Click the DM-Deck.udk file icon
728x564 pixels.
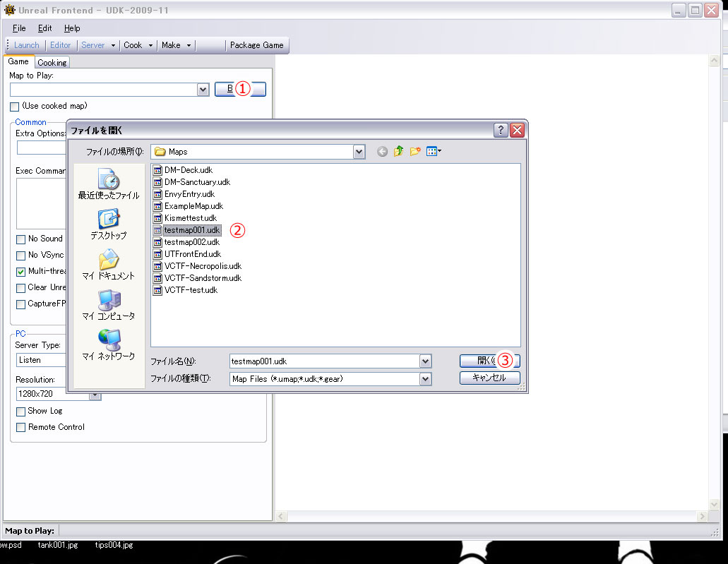158,170
